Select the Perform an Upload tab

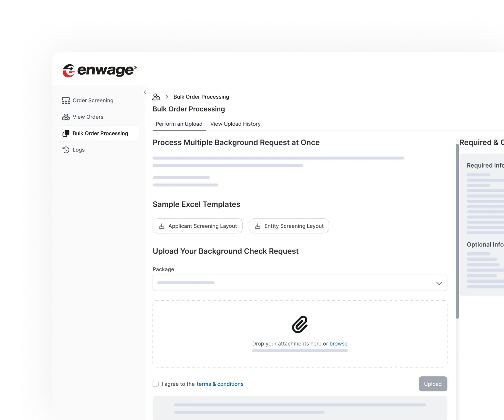tap(179, 124)
